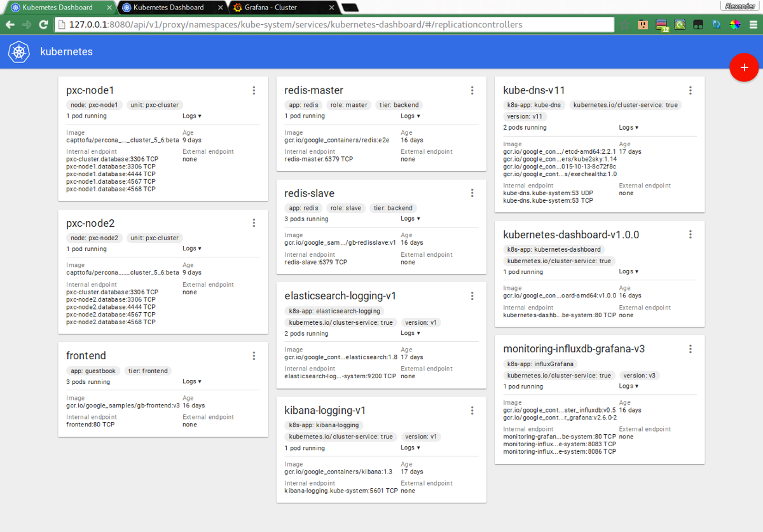
Task: Open options menu on the frontend card
Action: tap(254, 355)
